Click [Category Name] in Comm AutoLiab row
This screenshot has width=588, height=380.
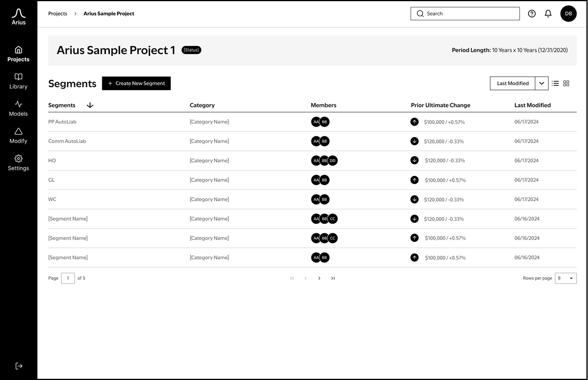click(209, 141)
